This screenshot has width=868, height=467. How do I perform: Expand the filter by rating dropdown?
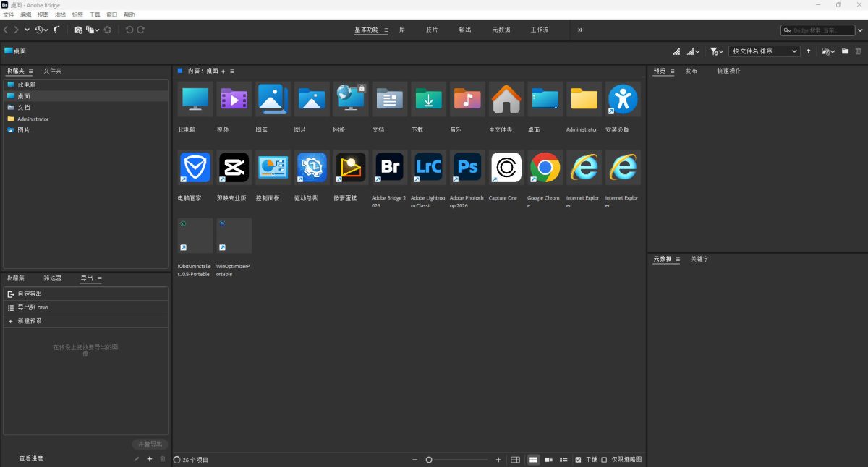[716, 51]
